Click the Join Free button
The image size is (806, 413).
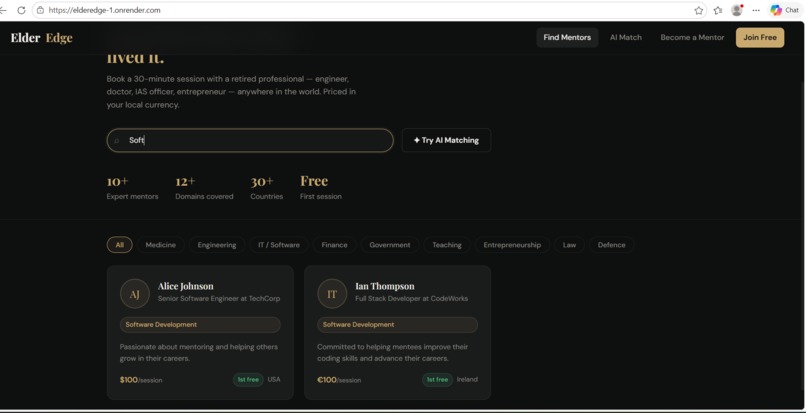click(760, 38)
